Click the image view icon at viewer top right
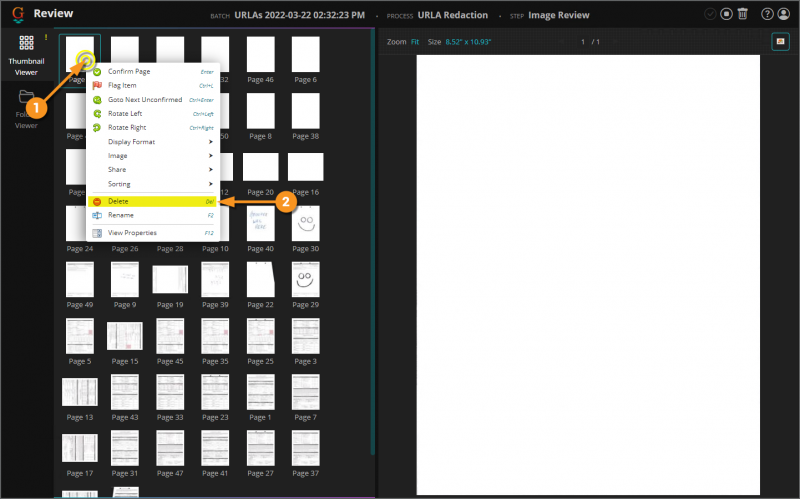 point(780,41)
